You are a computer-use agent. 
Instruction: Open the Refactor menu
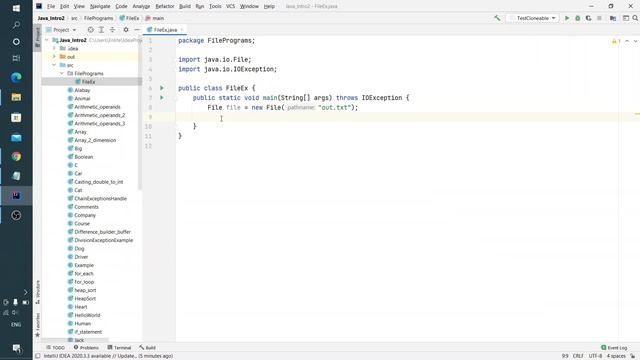(165, 6)
